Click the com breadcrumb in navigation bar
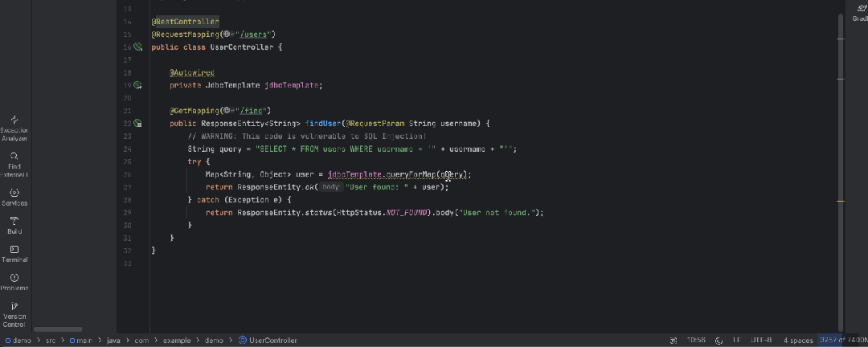 click(x=141, y=341)
